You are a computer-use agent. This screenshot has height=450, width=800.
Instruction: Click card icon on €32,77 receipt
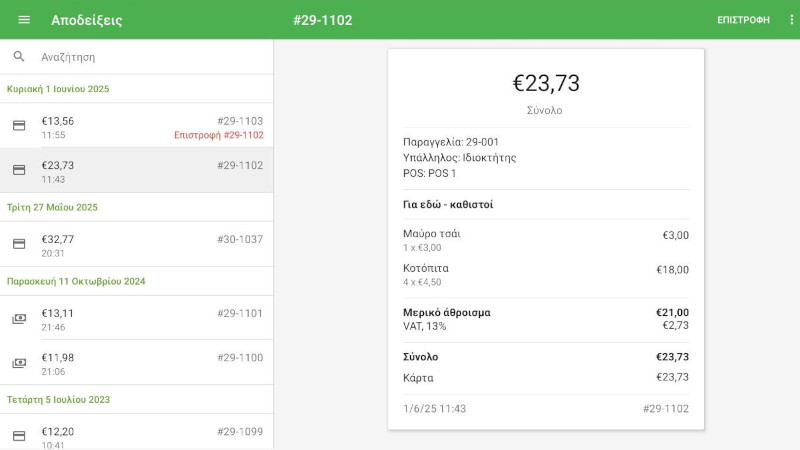pyautogui.click(x=19, y=244)
